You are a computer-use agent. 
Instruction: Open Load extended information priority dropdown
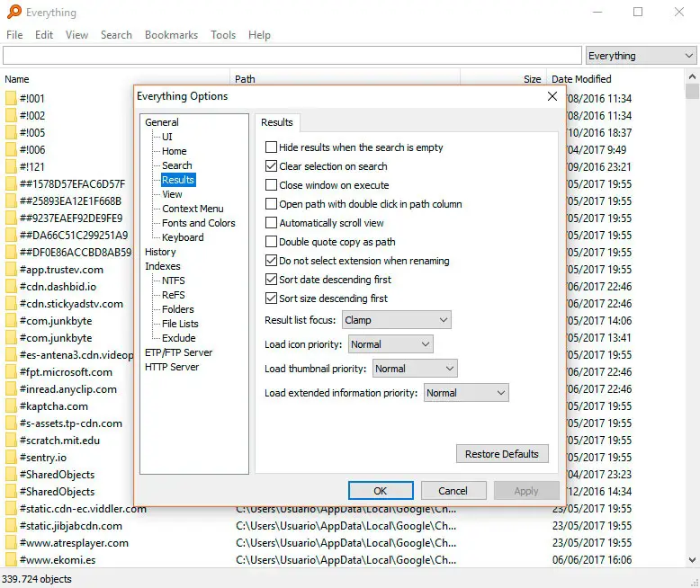(466, 393)
